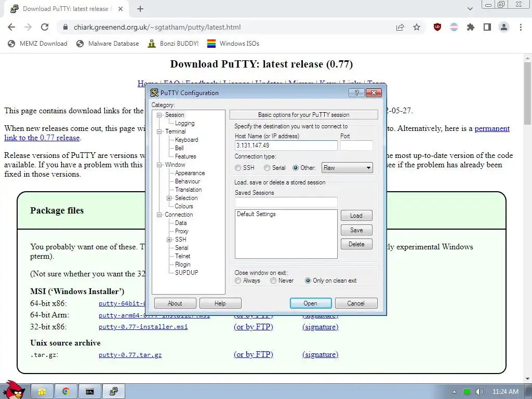The width and height of the screenshot is (532, 399).
Task: Open the Raw protocol dropdown
Action: tap(347, 168)
